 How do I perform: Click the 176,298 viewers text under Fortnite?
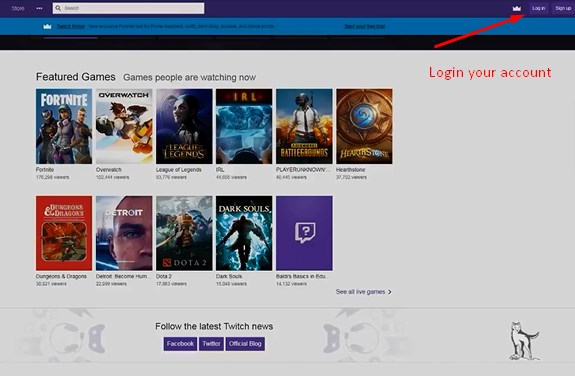52,177
